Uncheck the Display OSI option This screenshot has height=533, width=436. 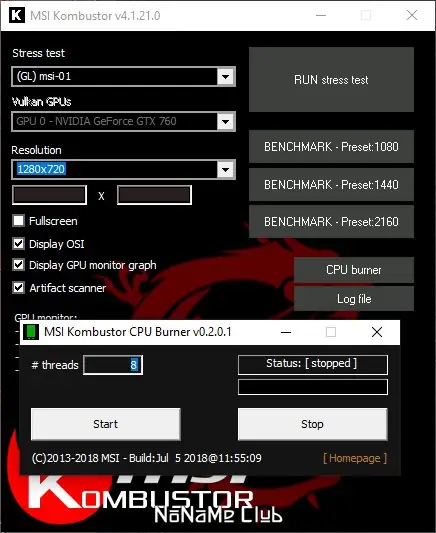click(x=18, y=244)
